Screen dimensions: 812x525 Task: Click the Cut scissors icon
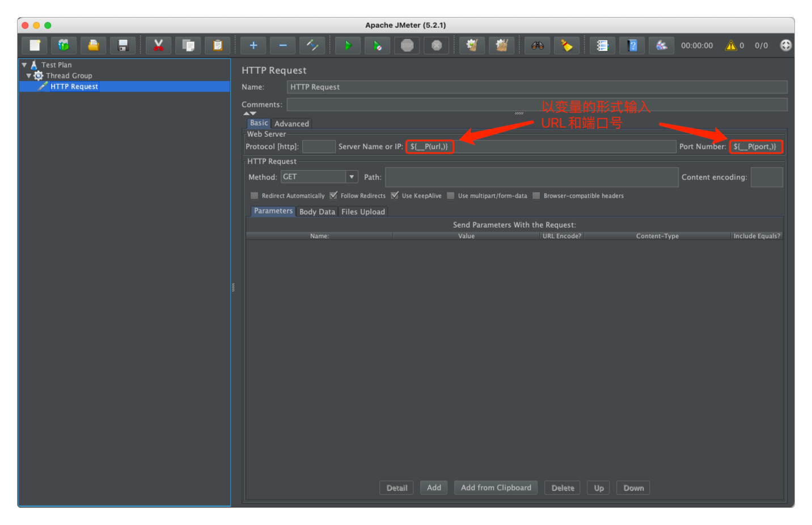158,45
